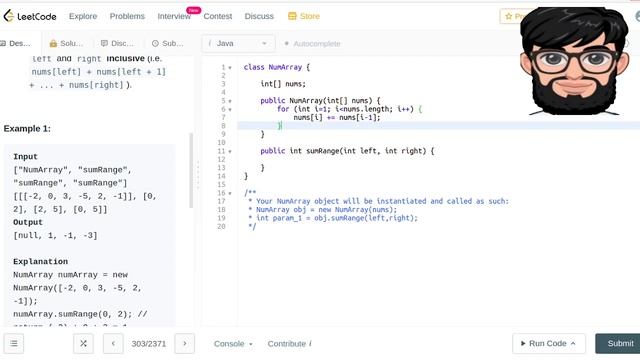Go to the next problem
This screenshot has height=360, width=640.
tap(184, 344)
